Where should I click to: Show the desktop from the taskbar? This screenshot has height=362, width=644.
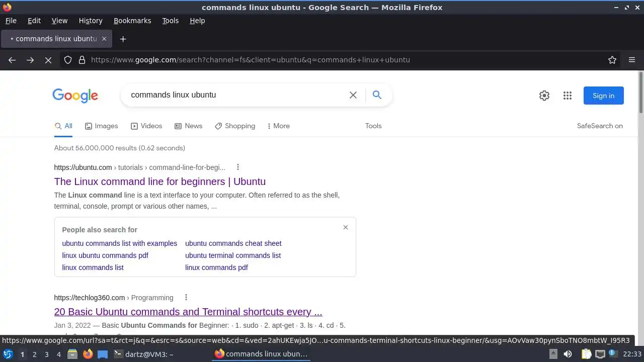click(103, 354)
